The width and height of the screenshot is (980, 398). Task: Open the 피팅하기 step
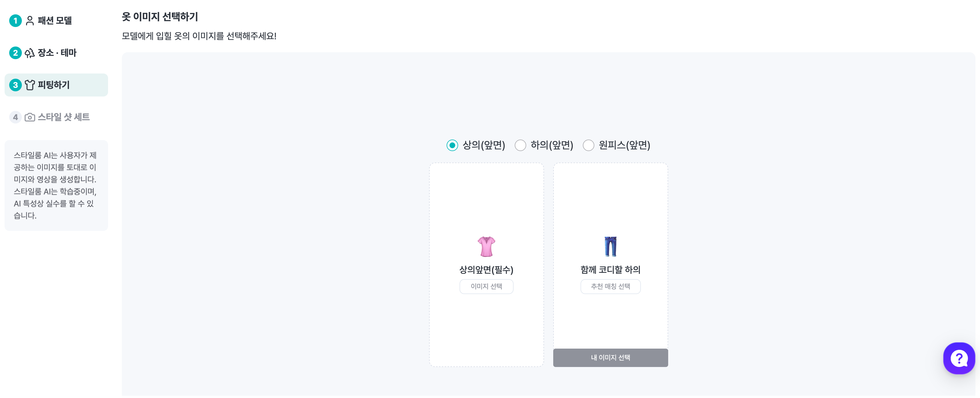54,85
